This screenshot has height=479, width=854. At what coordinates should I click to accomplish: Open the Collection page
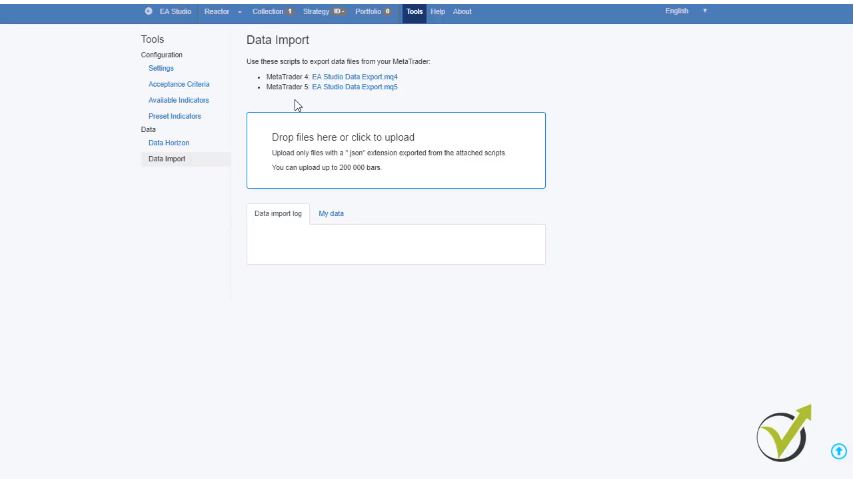pos(267,11)
